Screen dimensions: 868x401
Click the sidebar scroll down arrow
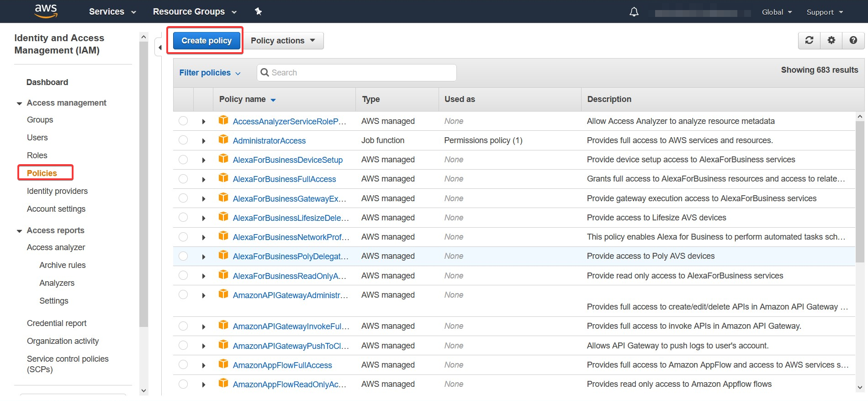(143, 390)
